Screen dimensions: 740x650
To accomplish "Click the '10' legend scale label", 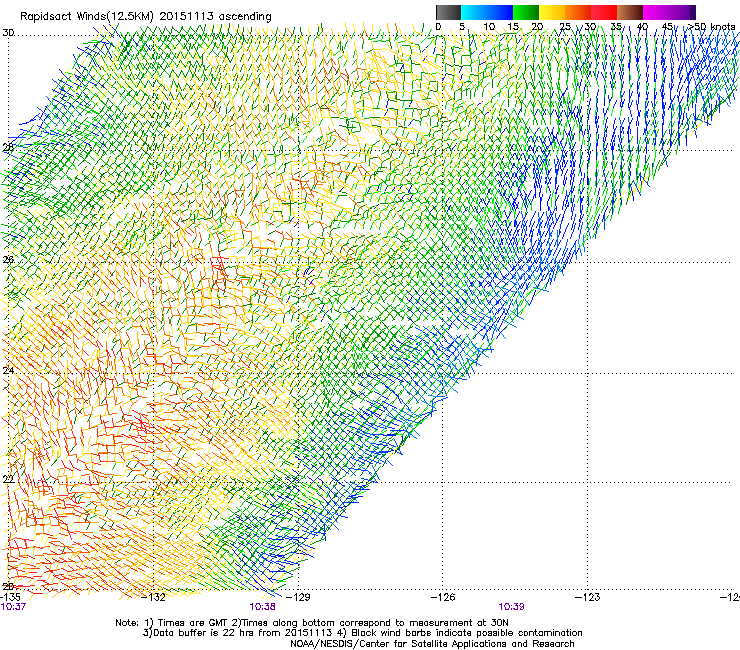I will click(489, 26).
